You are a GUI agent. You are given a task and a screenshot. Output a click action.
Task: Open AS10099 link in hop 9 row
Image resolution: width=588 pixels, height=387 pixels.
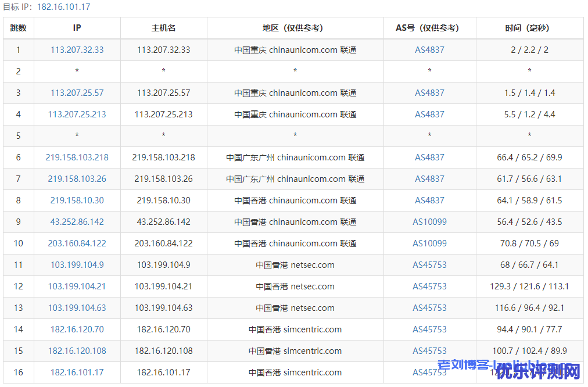pos(429,222)
